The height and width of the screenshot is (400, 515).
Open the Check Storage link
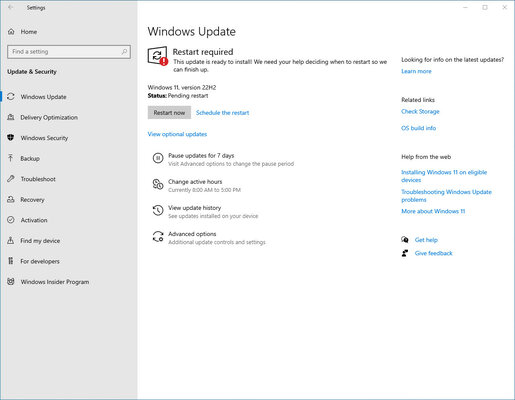pos(420,111)
